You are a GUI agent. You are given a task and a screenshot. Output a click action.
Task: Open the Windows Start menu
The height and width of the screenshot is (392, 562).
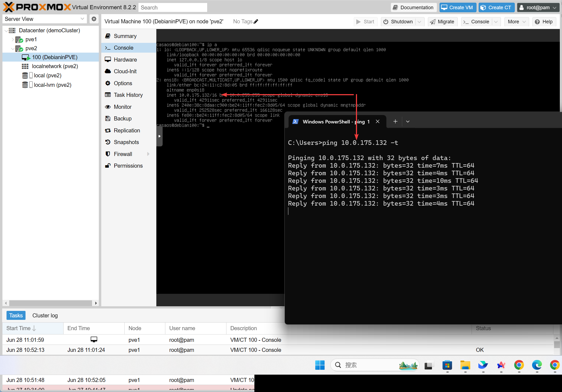coord(320,365)
